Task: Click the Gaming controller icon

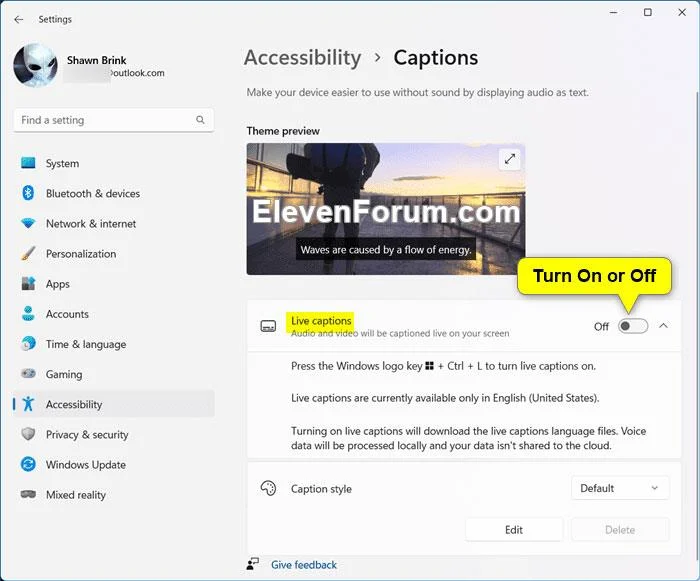Action: (x=28, y=373)
